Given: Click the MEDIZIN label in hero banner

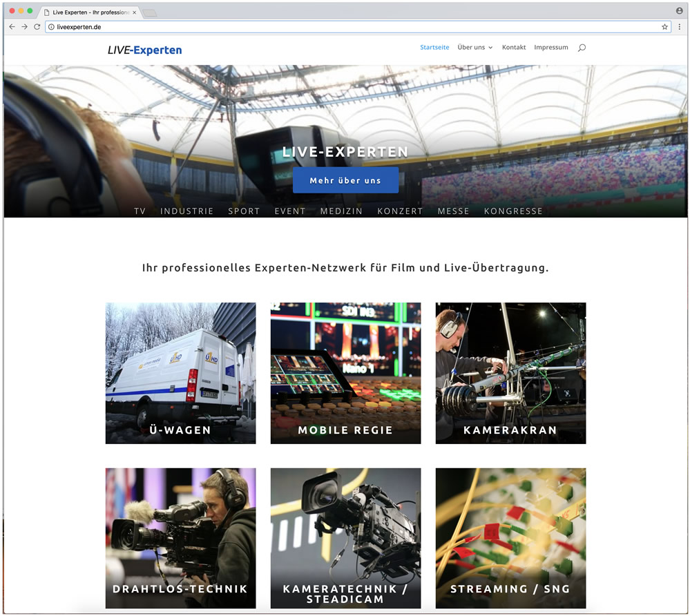Looking at the screenshot, I should (341, 211).
